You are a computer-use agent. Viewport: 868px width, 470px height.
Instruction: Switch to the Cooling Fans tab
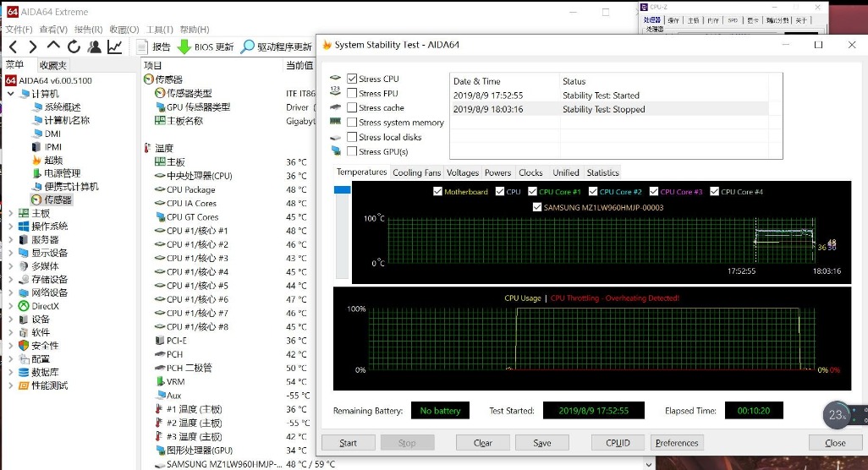[x=417, y=172]
